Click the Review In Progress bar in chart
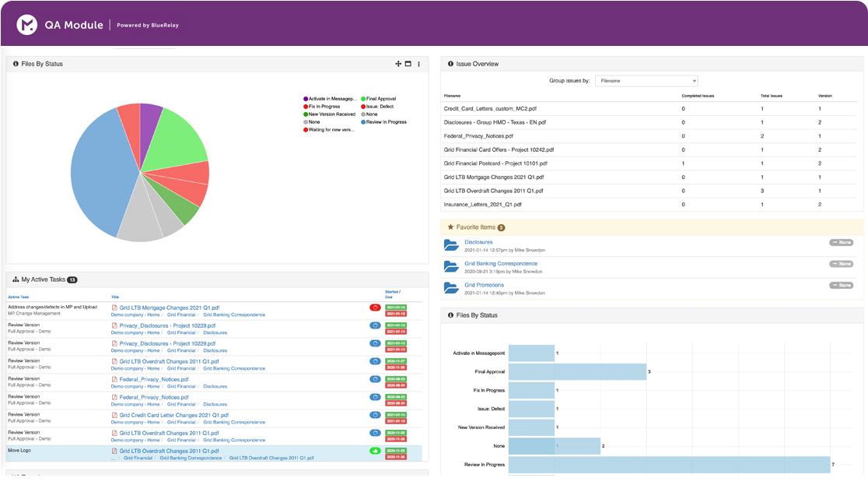Image resolution: width=868 pixels, height=499 pixels. [x=669, y=465]
